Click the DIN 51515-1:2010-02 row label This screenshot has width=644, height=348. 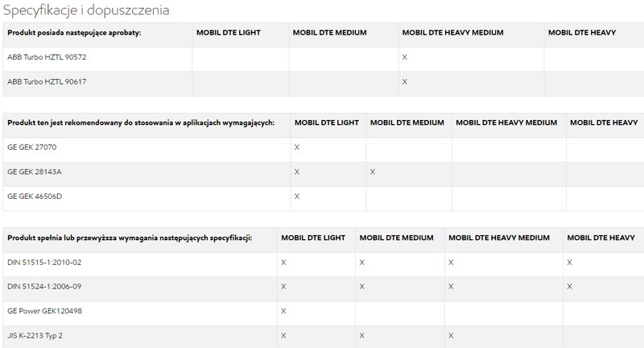(44, 263)
